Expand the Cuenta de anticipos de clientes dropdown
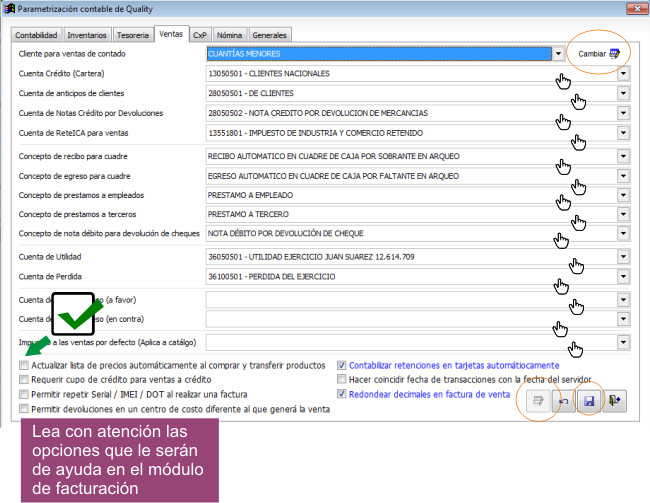 (623, 93)
